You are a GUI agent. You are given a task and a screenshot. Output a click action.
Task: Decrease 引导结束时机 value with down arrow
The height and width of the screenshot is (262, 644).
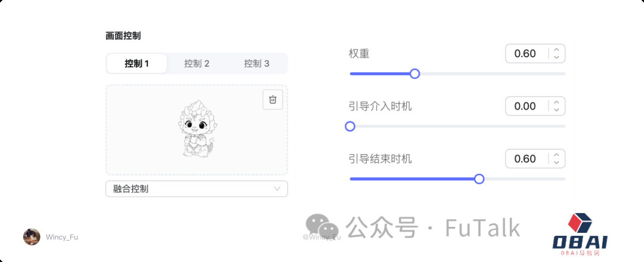pyautogui.click(x=556, y=162)
